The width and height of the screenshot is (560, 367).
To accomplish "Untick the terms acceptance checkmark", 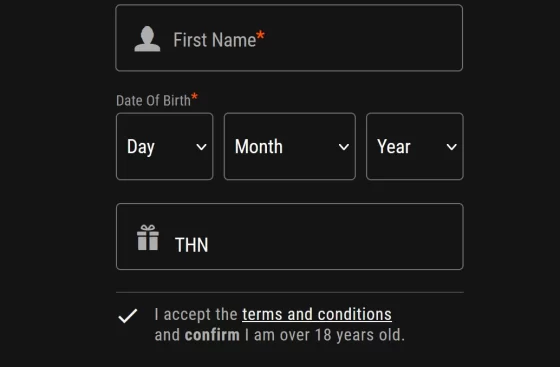I will pyautogui.click(x=128, y=316).
